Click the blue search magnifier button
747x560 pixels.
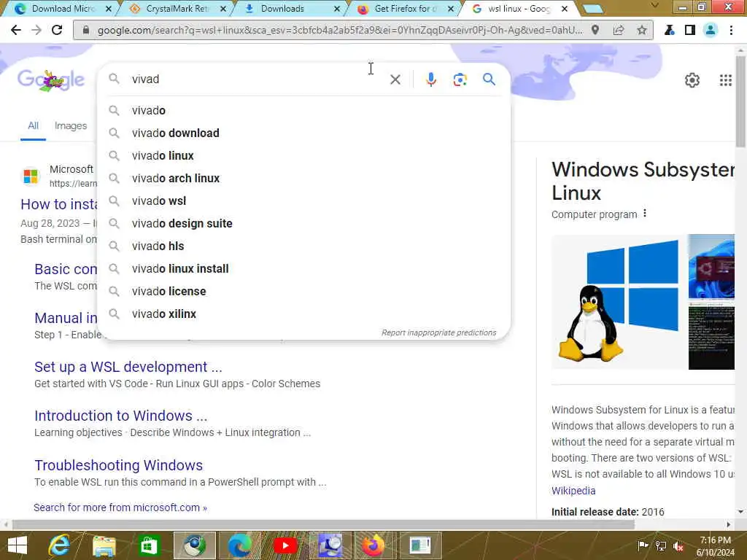(489, 79)
